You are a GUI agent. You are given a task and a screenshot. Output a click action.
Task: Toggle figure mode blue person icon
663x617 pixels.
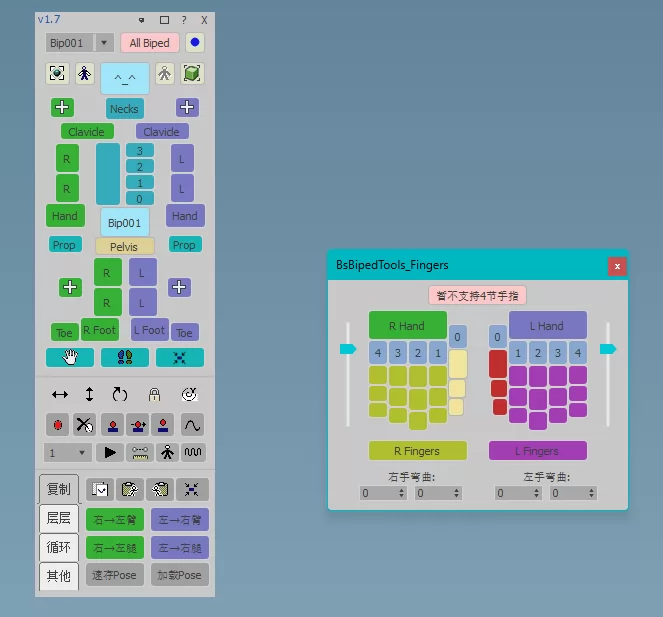coord(85,74)
